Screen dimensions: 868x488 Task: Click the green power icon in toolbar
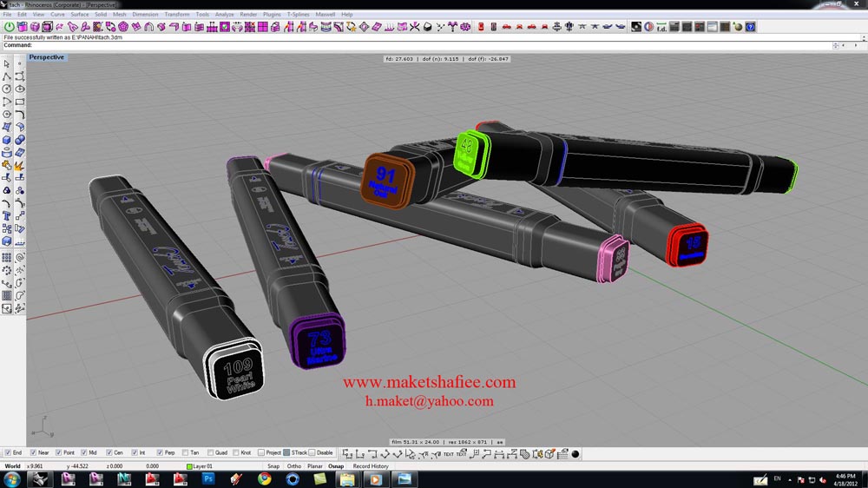coord(9,27)
